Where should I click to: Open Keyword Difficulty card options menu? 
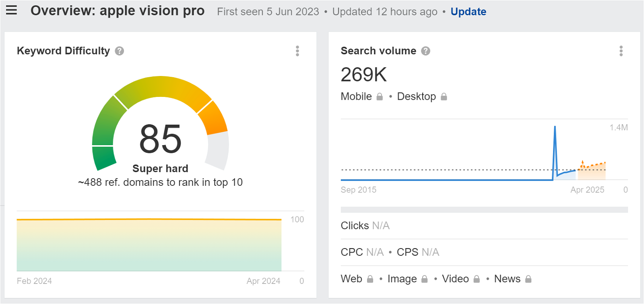pos(297,51)
